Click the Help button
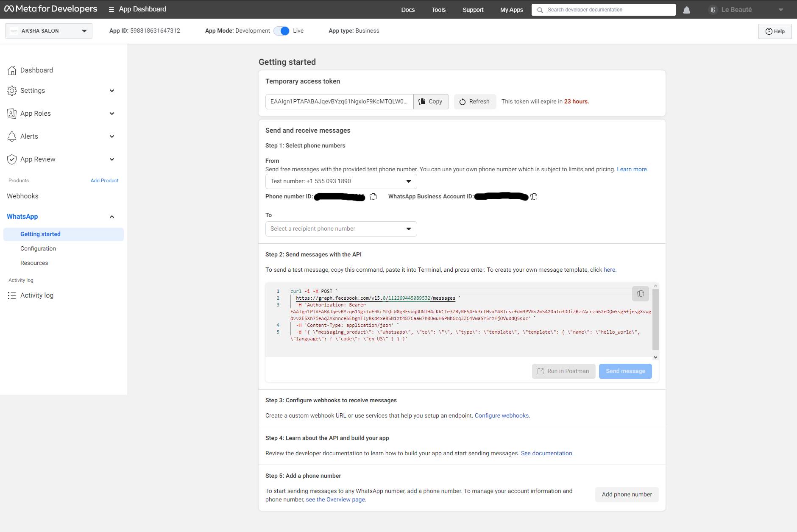This screenshot has width=797, height=532. coord(775,31)
